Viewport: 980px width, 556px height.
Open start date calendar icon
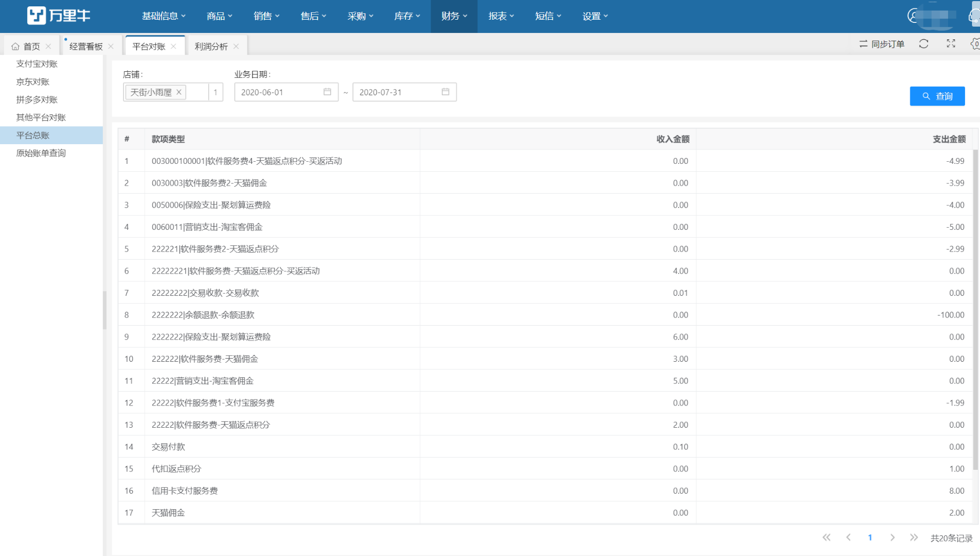(x=327, y=92)
